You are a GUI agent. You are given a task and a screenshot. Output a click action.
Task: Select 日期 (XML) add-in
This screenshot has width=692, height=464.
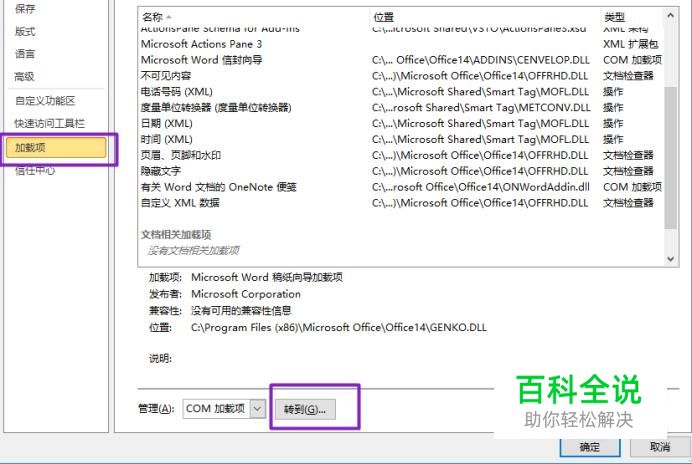coord(400,124)
